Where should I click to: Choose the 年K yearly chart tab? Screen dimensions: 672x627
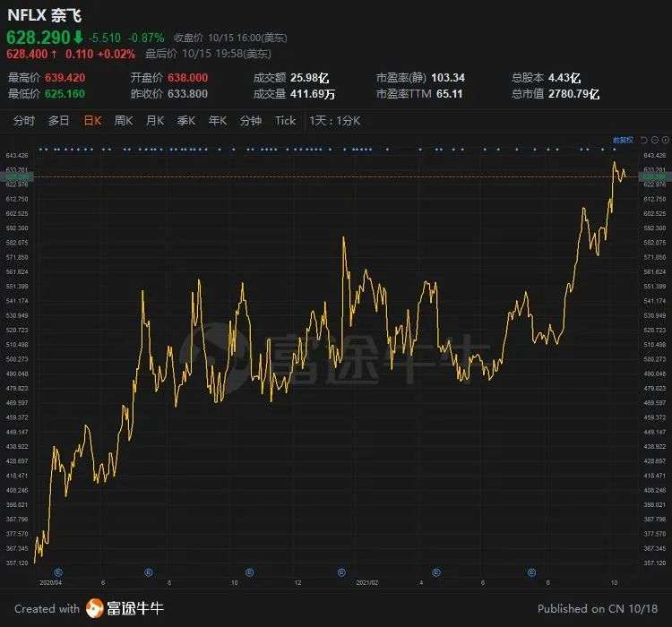click(x=217, y=121)
